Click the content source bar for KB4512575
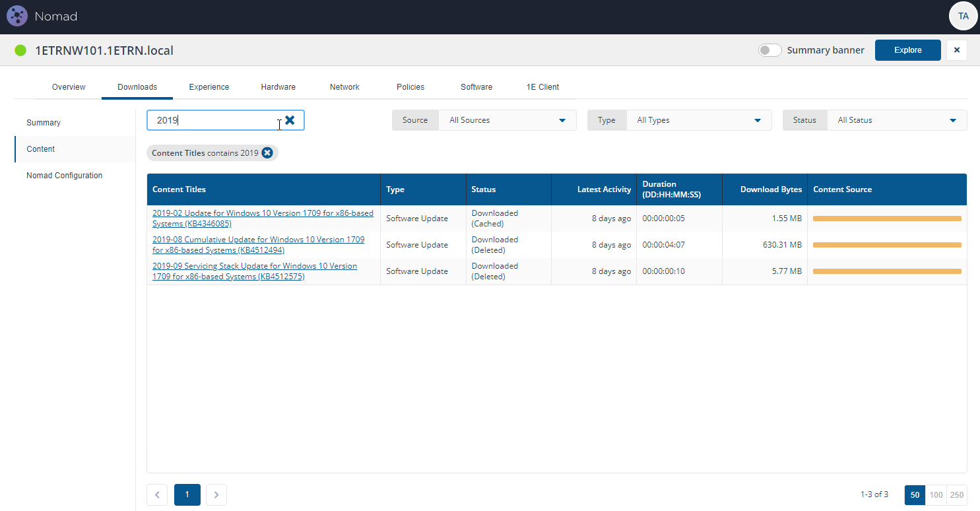This screenshot has width=980, height=511. click(887, 271)
